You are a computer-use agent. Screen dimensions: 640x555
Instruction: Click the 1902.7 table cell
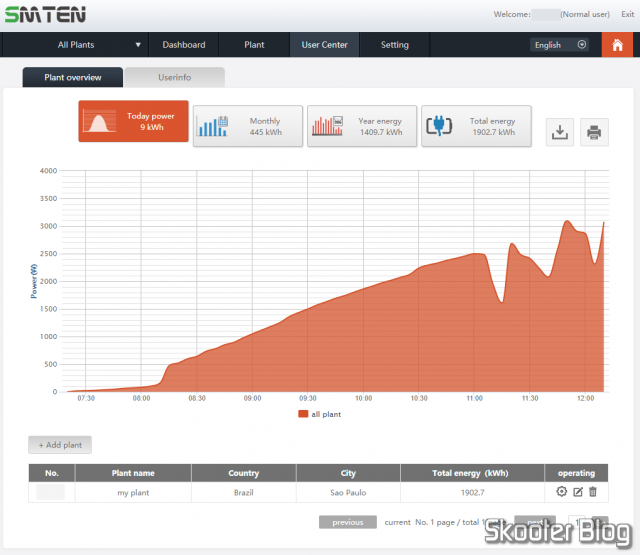coord(472,493)
